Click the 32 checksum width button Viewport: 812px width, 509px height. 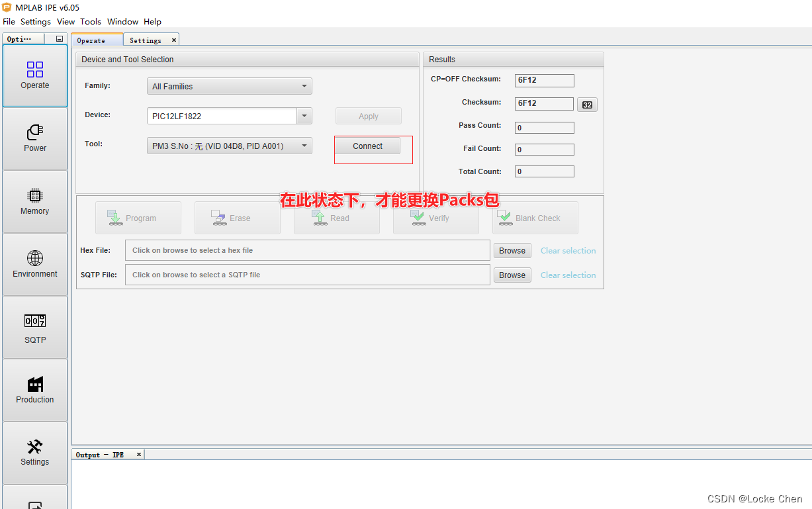click(587, 104)
